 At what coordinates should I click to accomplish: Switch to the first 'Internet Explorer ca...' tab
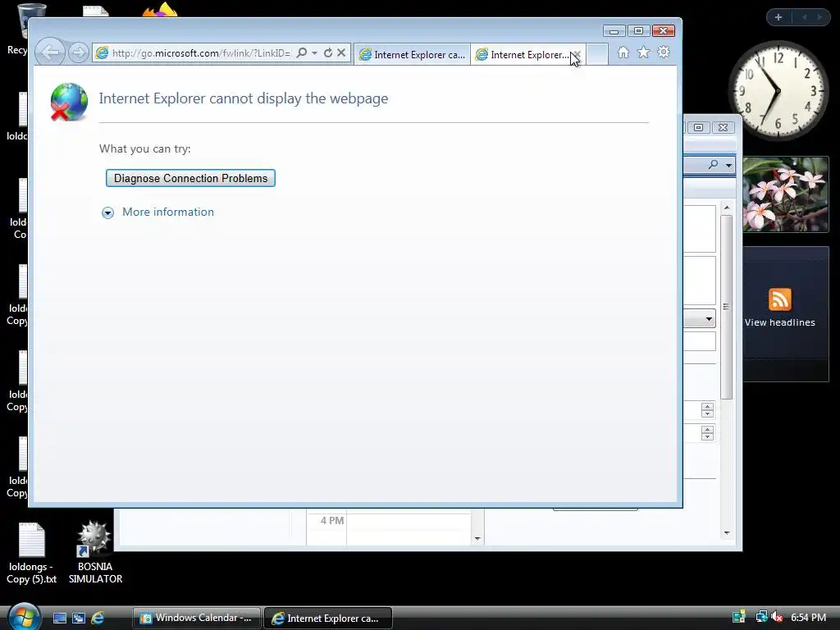(x=412, y=54)
